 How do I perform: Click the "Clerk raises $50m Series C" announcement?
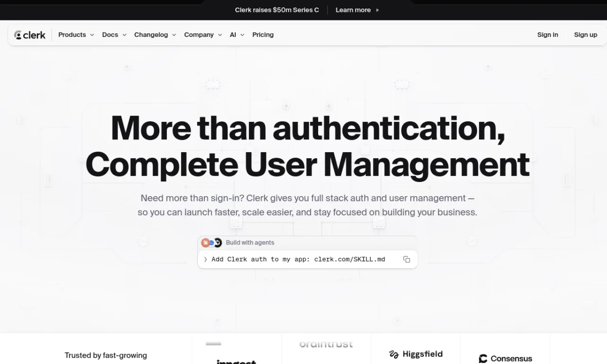point(277,10)
